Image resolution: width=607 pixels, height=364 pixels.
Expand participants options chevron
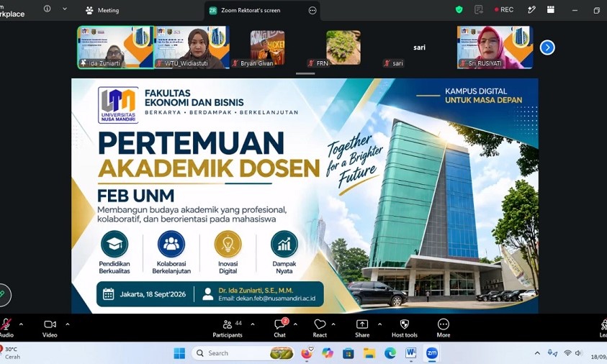point(253,324)
